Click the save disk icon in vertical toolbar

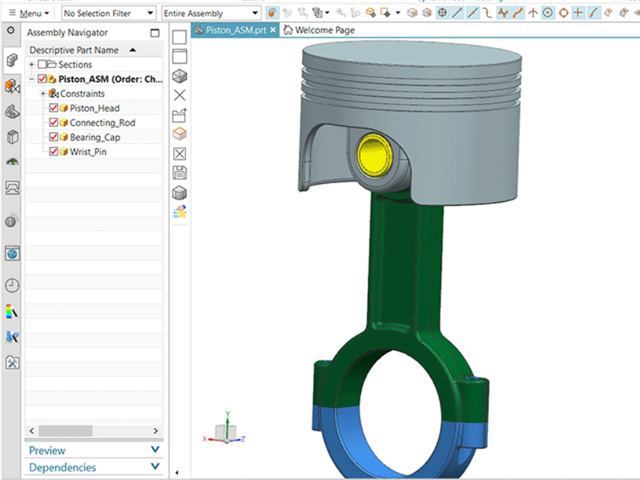tap(180, 173)
